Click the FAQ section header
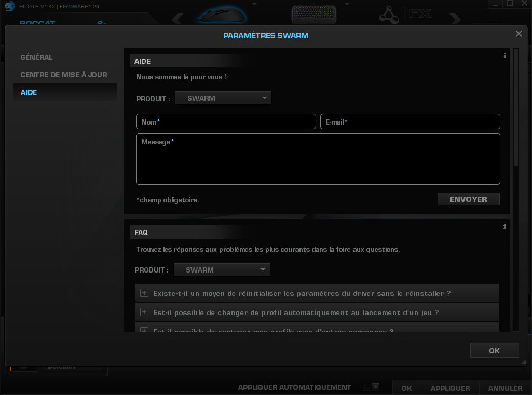The height and width of the screenshot is (395, 532). click(141, 233)
